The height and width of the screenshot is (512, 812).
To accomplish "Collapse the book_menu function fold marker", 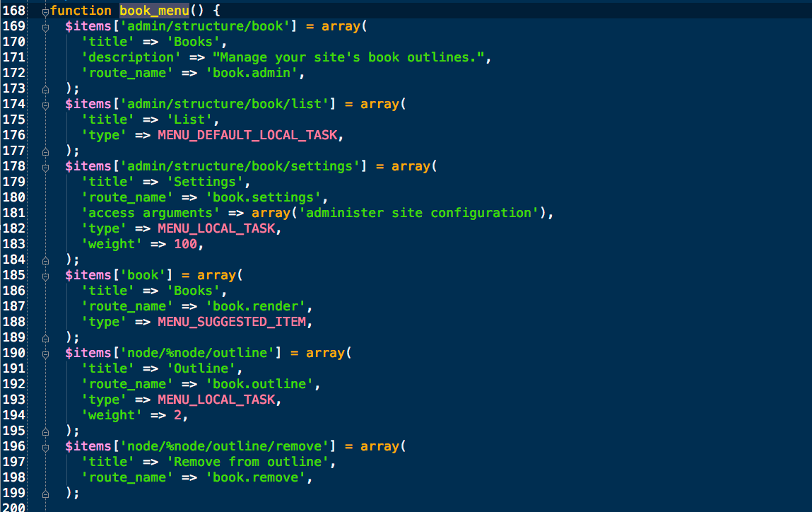I will pyautogui.click(x=46, y=11).
